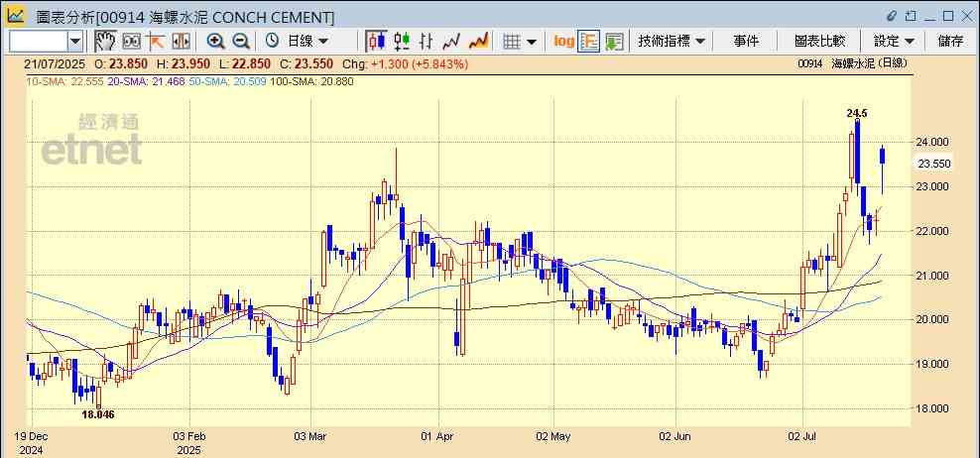Open the 圖表比較 chart comparison
Screen dimensions: 980x458
pos(819,42)
